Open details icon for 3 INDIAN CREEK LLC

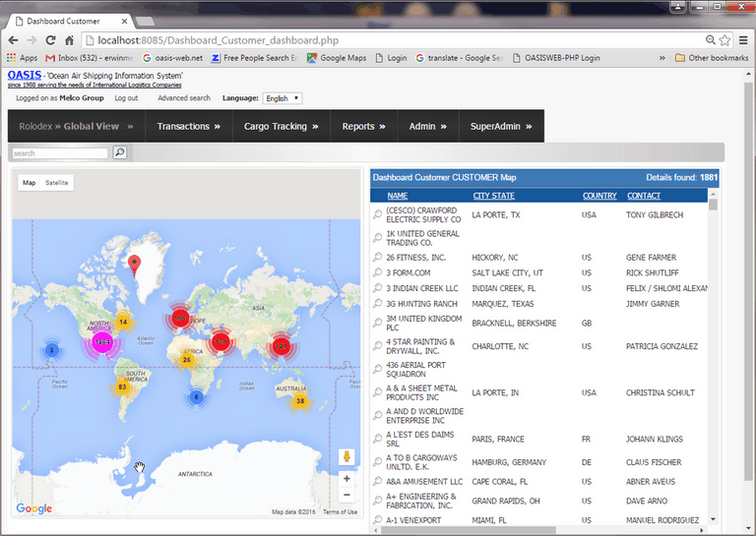pyautogui.click(x=378, y=288)
